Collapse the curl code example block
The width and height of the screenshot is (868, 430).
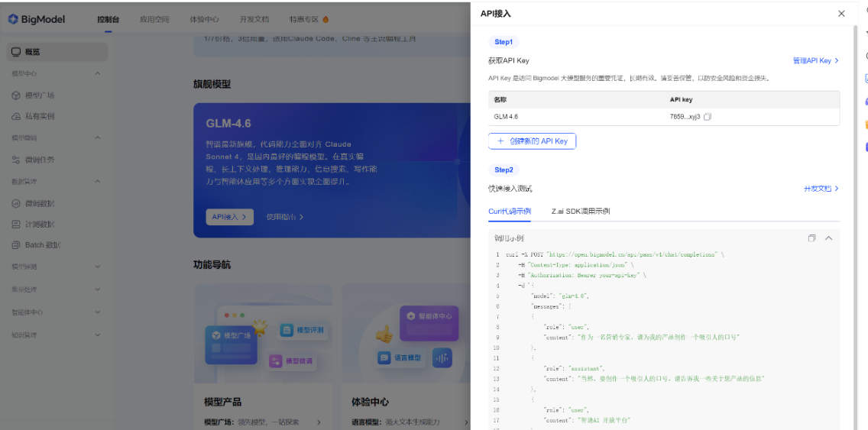[x=828, y=238]
